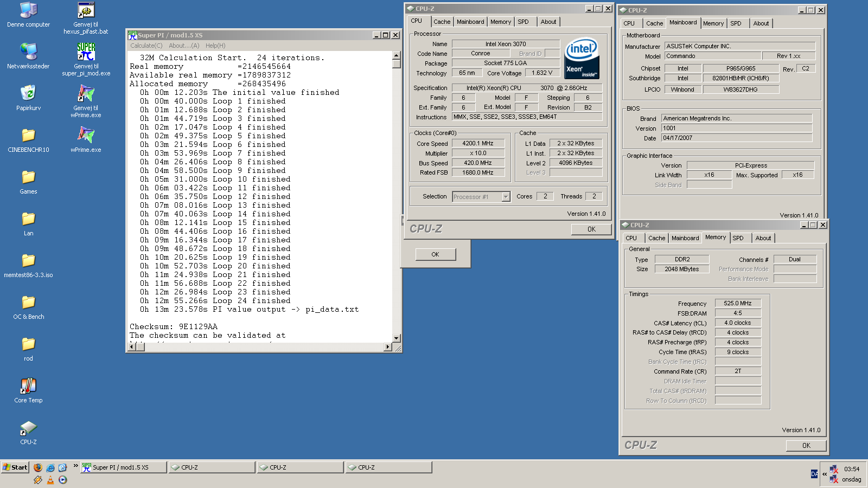Screen dimensions: 868x488
Task: Open the CINEBENCHR10 folder icon
Action: (x=28, y=140)
